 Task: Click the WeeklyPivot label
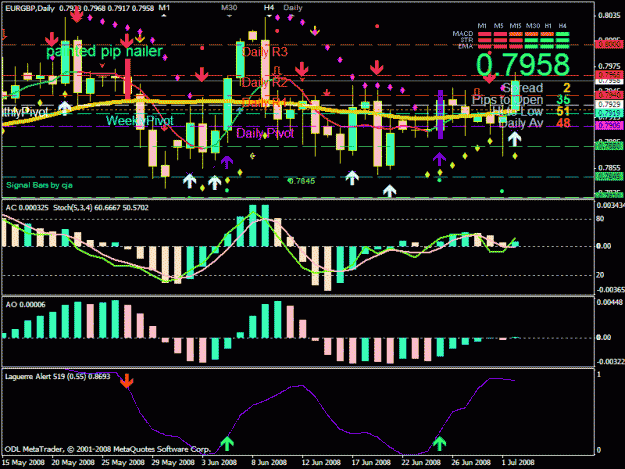(x=140, y=120)
